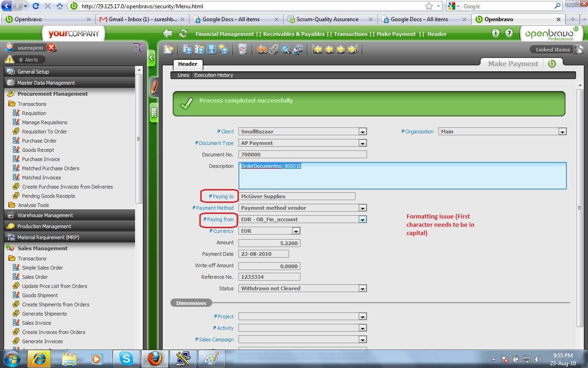Click the Undo changes arrow icon

(x=262, y=49)
